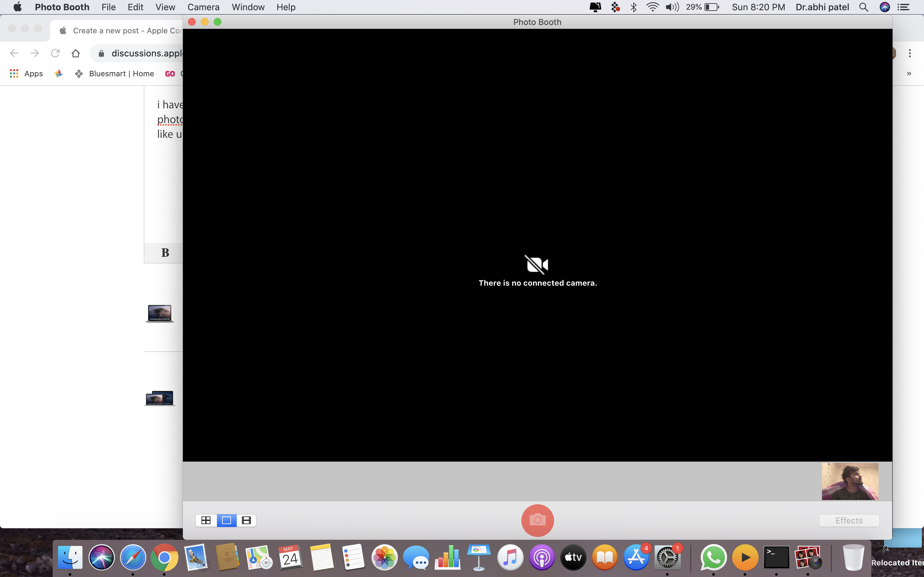Open the volume control in menu bar
The image size is (924, 577).
pos(672,7)
